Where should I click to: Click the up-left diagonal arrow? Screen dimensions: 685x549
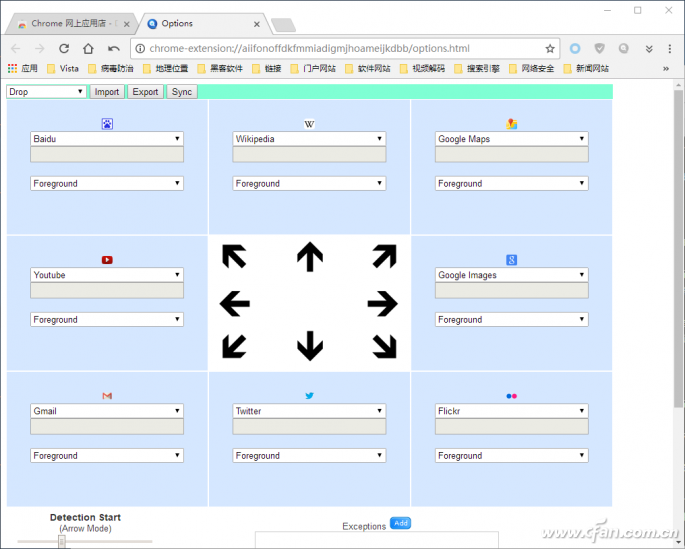coord(234,256)
